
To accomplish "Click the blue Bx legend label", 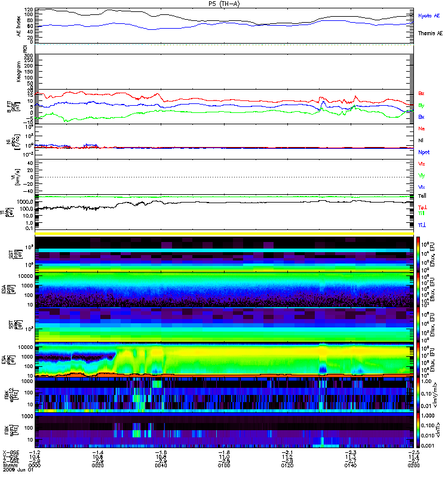I will click(x=421, y=117).
